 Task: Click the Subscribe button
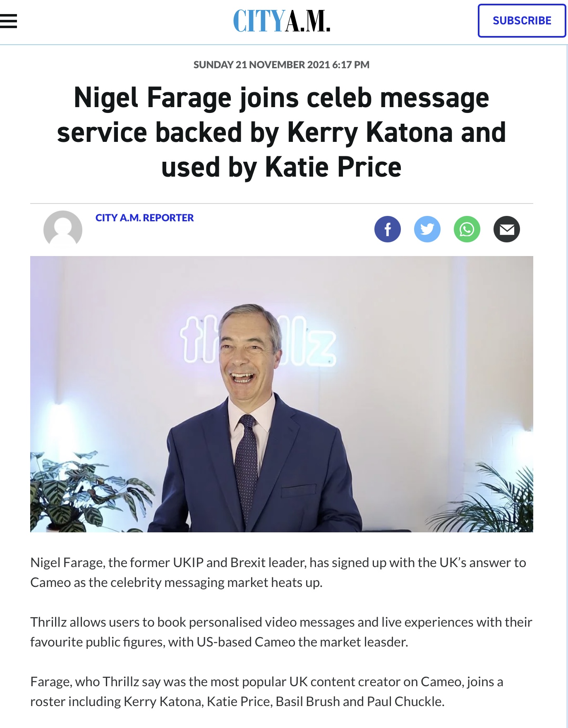pyautogui.click(x=522, y=21)
